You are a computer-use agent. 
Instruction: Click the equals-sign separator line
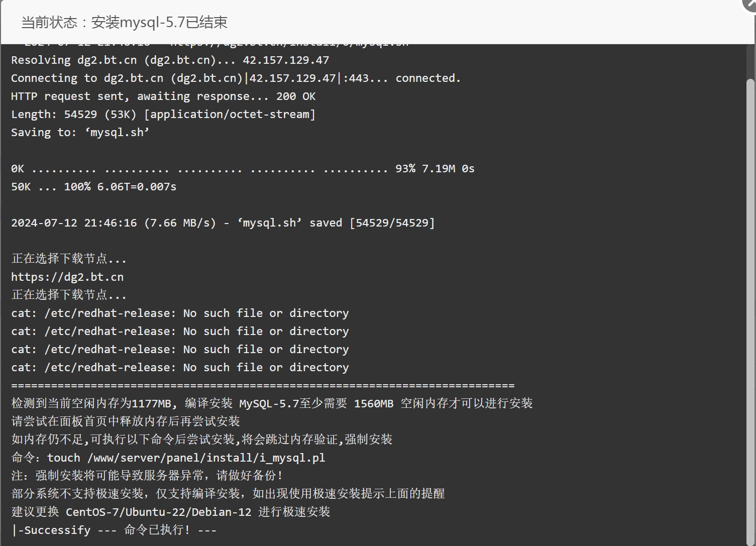click(263, 385)
